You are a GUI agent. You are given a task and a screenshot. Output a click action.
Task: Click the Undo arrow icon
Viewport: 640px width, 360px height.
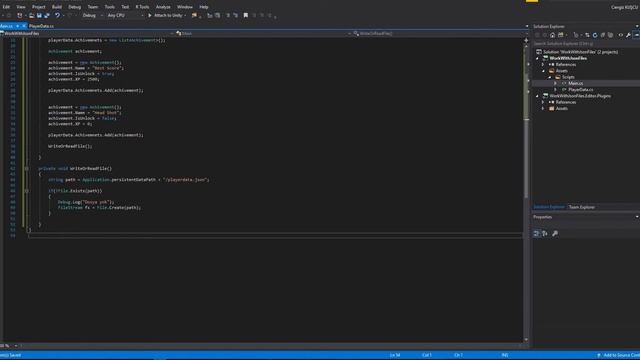58,16
